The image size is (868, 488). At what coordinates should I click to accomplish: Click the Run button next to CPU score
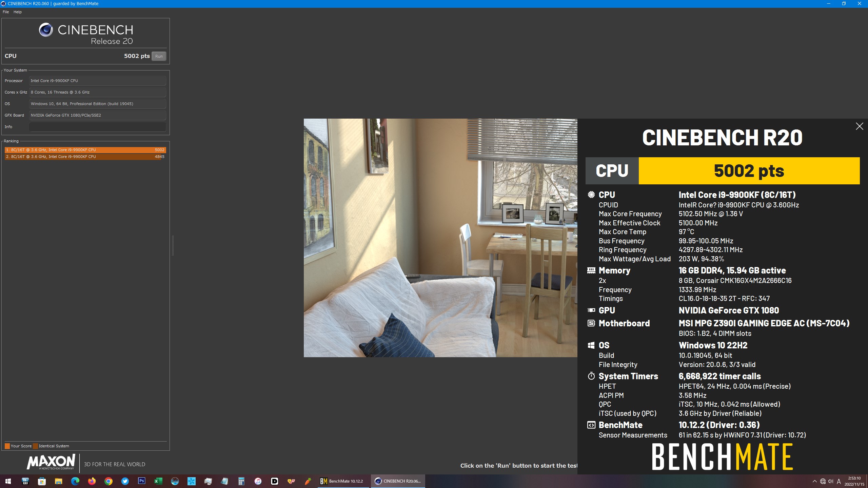(159, 56)
